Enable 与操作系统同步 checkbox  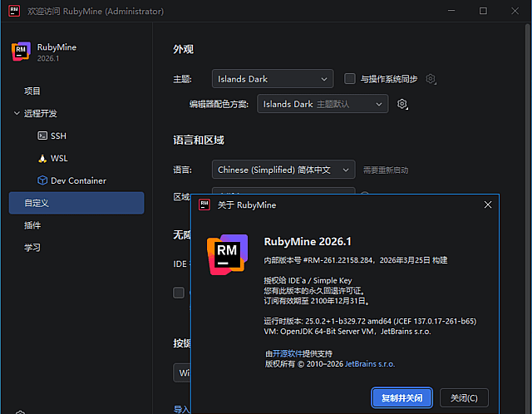tap(350, 79)
